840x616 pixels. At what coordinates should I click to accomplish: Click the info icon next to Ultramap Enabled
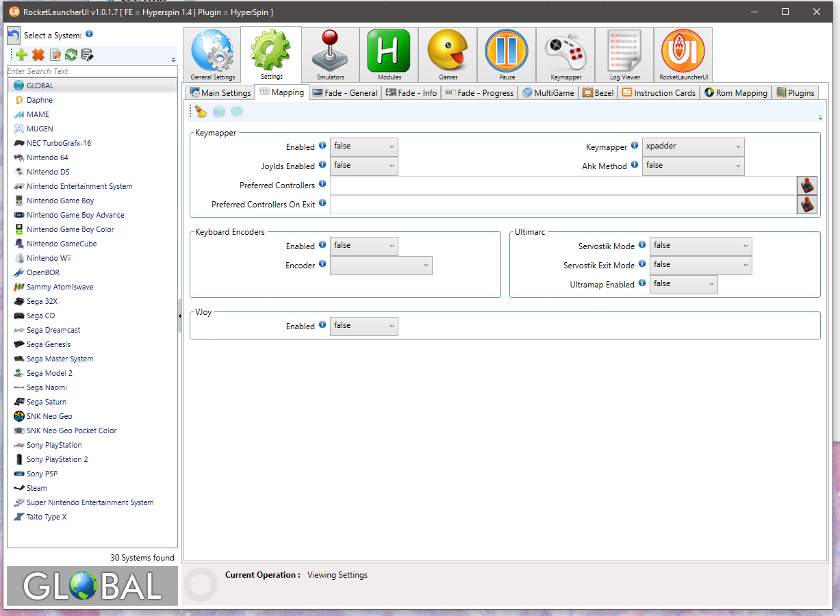pos(642,283)
